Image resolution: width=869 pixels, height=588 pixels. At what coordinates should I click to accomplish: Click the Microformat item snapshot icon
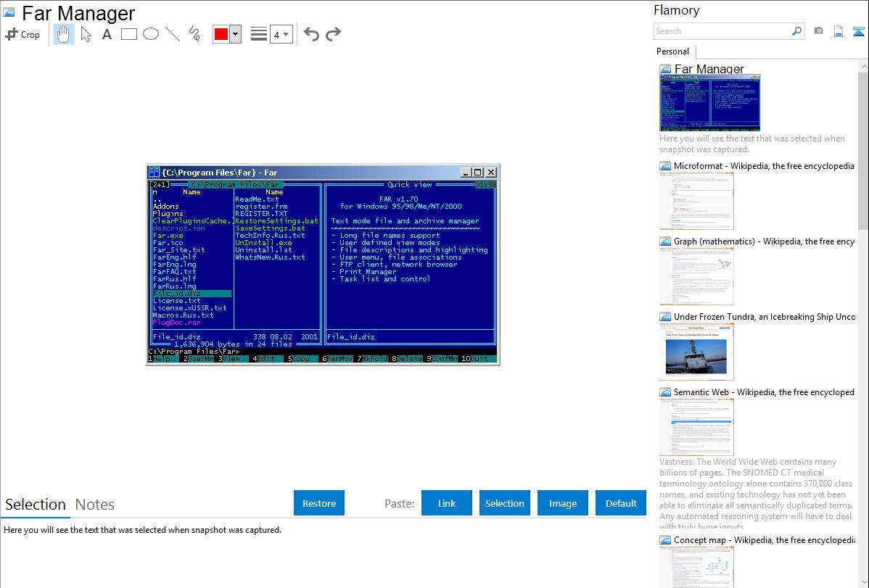tap(665, 166)
